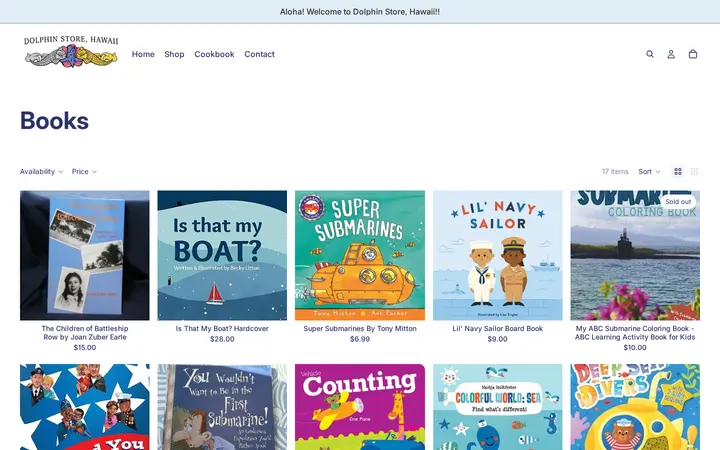720x450 pixels.
Task: Click the Vehicle Counting book cover
Action: click(360, 407)
